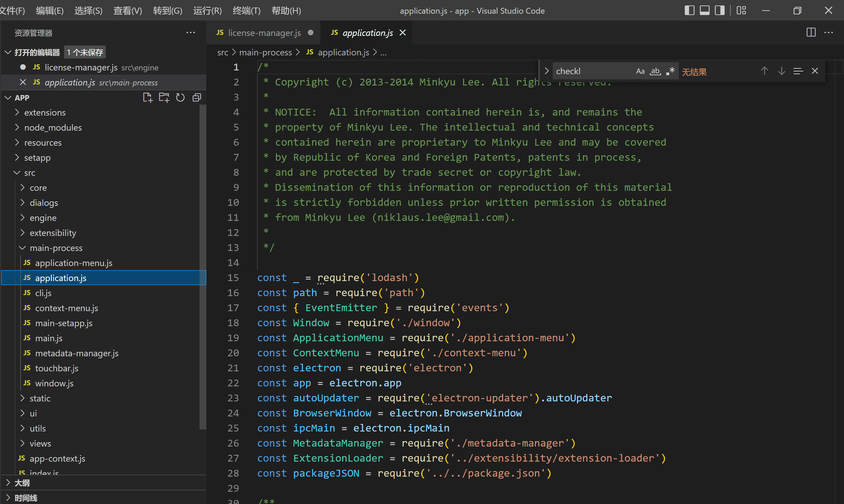Toggle find in selection option

point(798,71)
